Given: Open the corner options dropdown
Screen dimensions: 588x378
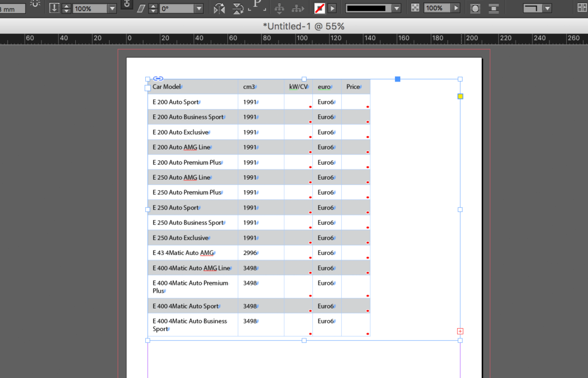Looking at the screenshot, I should tap(547, 8).
